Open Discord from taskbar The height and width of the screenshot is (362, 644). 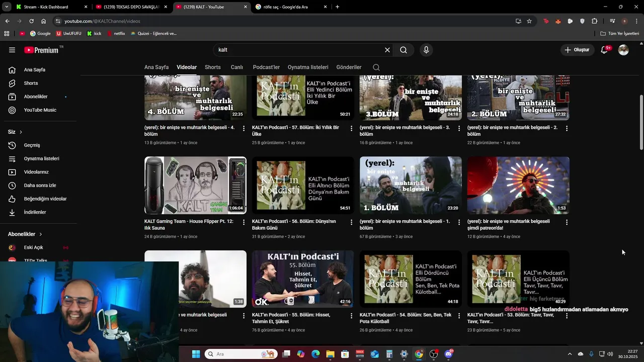pos(448,354)
